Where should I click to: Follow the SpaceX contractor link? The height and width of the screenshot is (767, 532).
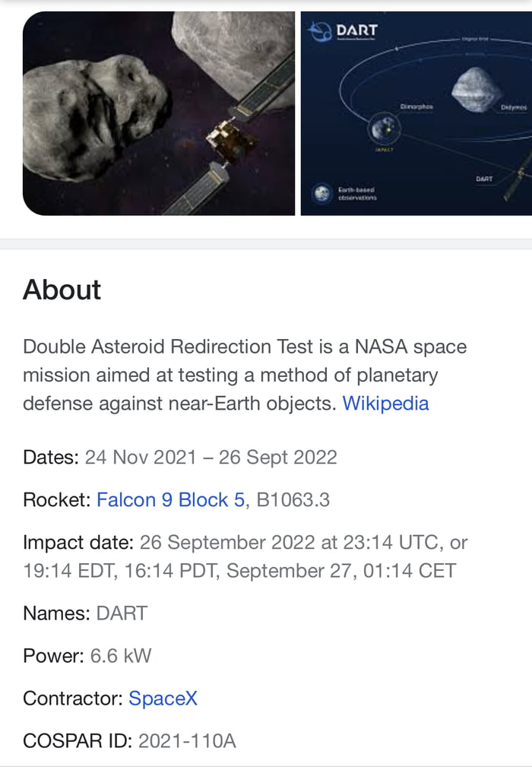[x=163, y=699]
